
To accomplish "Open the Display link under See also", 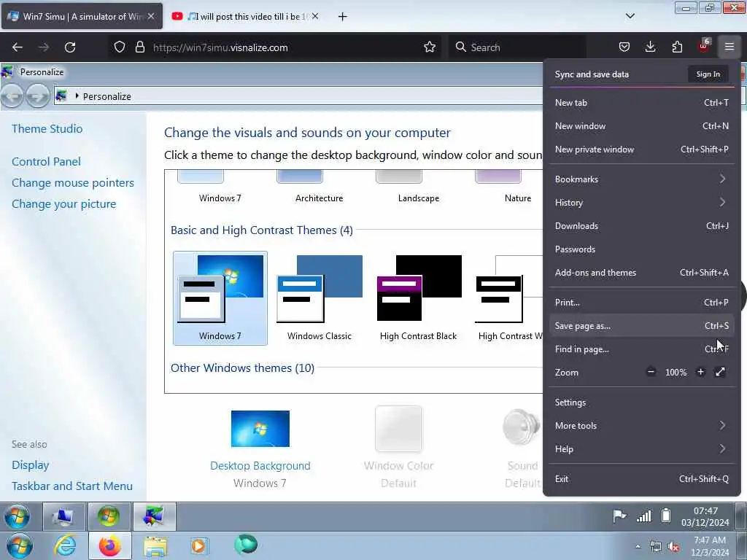I will click(31, 464).
